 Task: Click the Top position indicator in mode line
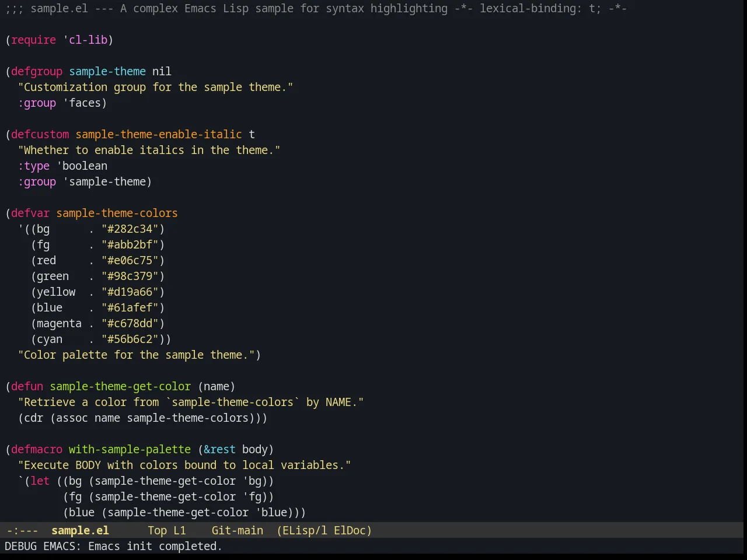click(x=157, y=530)
